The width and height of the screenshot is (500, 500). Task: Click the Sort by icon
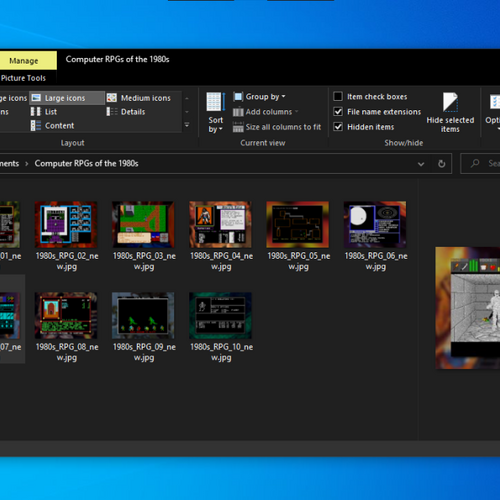(216, 102)
